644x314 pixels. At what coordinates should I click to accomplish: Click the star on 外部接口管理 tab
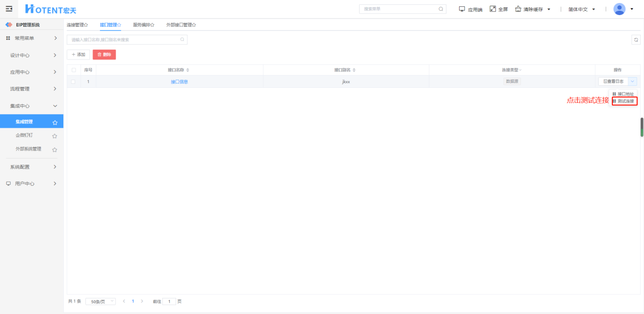pyautogui.click(x=194, y=25)
